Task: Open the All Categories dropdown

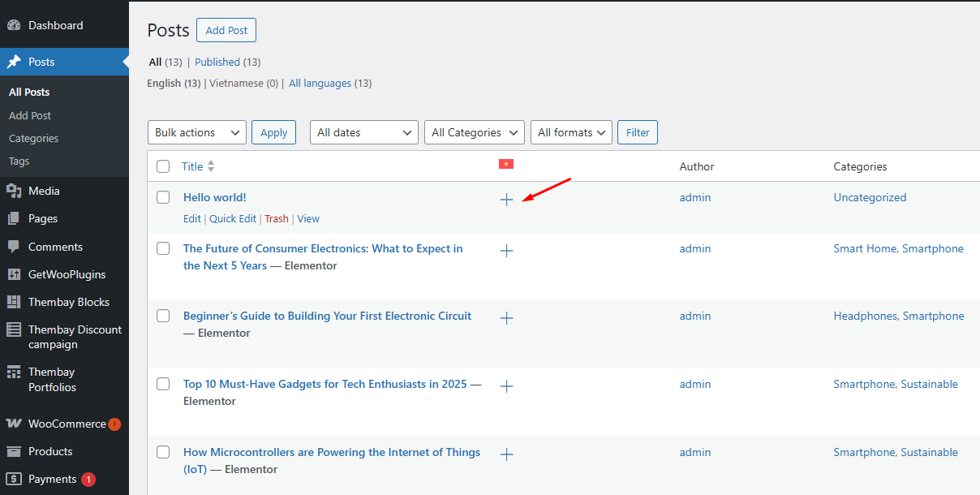Action: [474, 132]
